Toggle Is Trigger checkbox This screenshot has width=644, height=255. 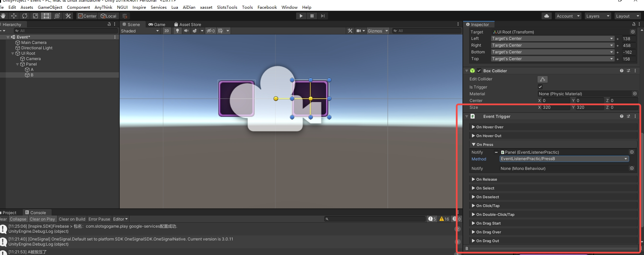[540, 87]
